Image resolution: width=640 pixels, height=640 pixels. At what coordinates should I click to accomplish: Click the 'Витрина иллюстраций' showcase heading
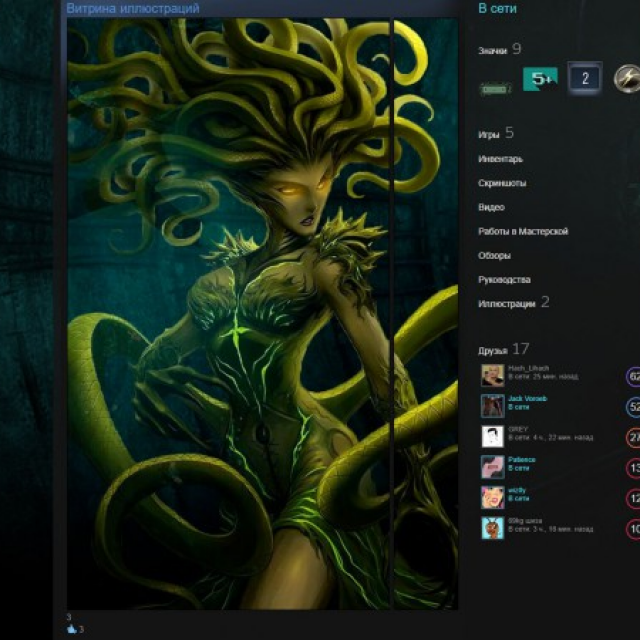pos(133,8)
